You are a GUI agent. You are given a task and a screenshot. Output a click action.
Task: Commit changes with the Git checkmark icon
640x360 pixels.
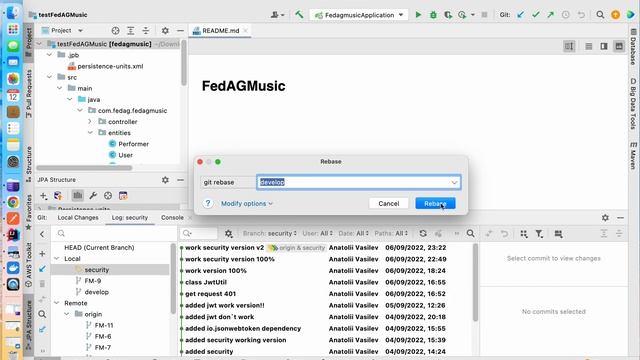click(x=536, y=15)
